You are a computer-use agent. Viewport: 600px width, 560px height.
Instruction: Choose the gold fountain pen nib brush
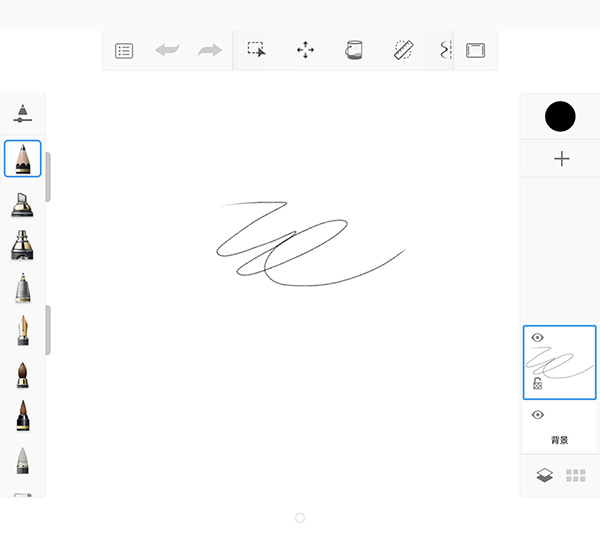click(x=22, y=331)
